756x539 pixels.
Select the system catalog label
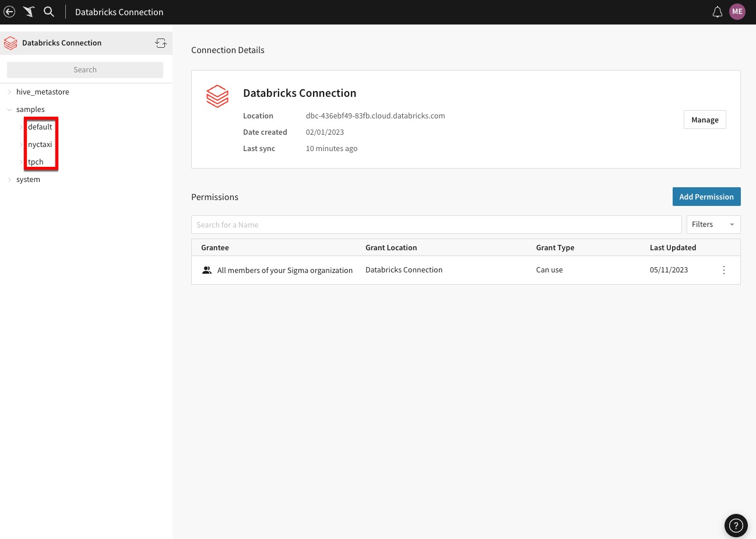point(28,180)
